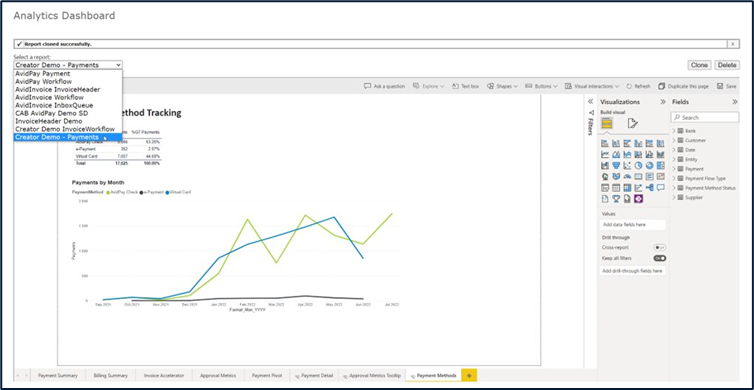Open the Payment Pivot page tab
Image resolution: width=754 pixels, height=390 pixels.
267,376
